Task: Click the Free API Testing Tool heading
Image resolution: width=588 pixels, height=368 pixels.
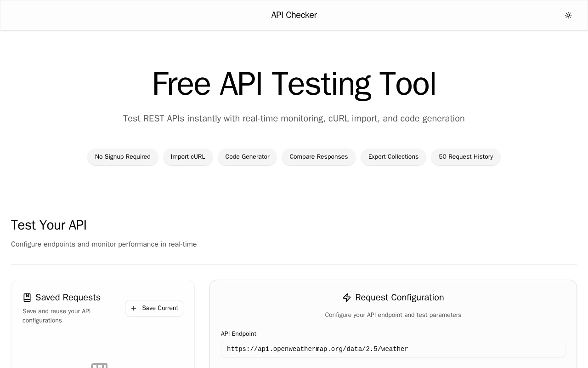Action: 294,84
